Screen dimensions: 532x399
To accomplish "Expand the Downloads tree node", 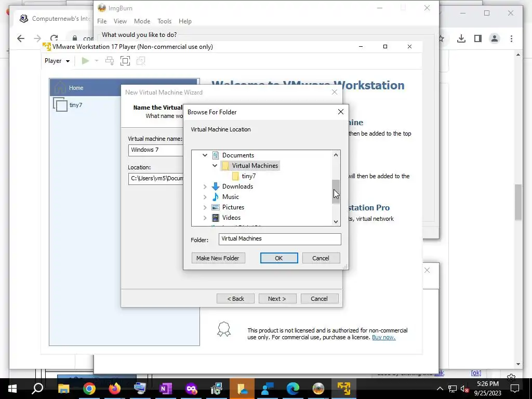I will pyautogui.click(x=205, y=187).
